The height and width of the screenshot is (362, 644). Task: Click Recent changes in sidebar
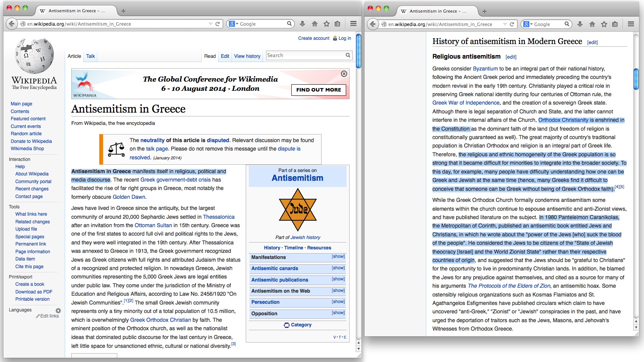click(32, 189)
